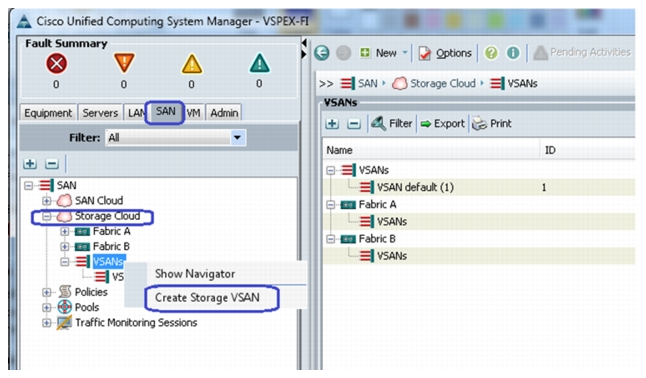The width and height of the screenshot is (646, 378).
Task: Switch to the Equipment tab
Action: tap(48, 113)
